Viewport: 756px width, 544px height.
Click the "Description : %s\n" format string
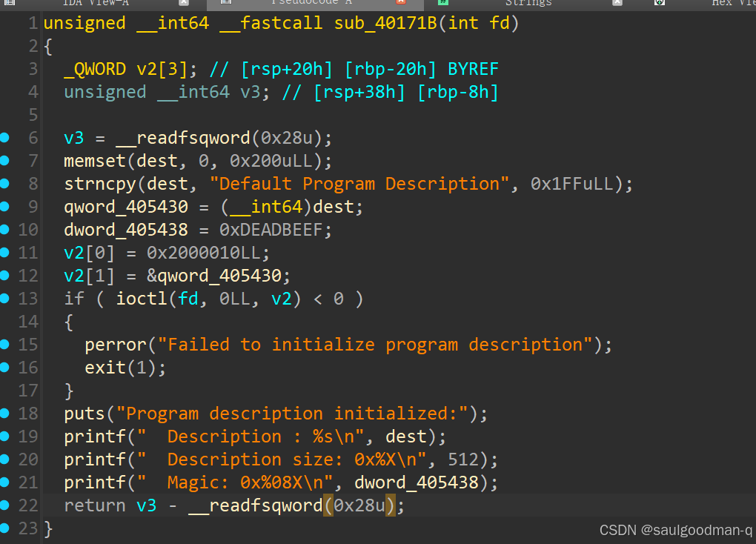point(251,437)
